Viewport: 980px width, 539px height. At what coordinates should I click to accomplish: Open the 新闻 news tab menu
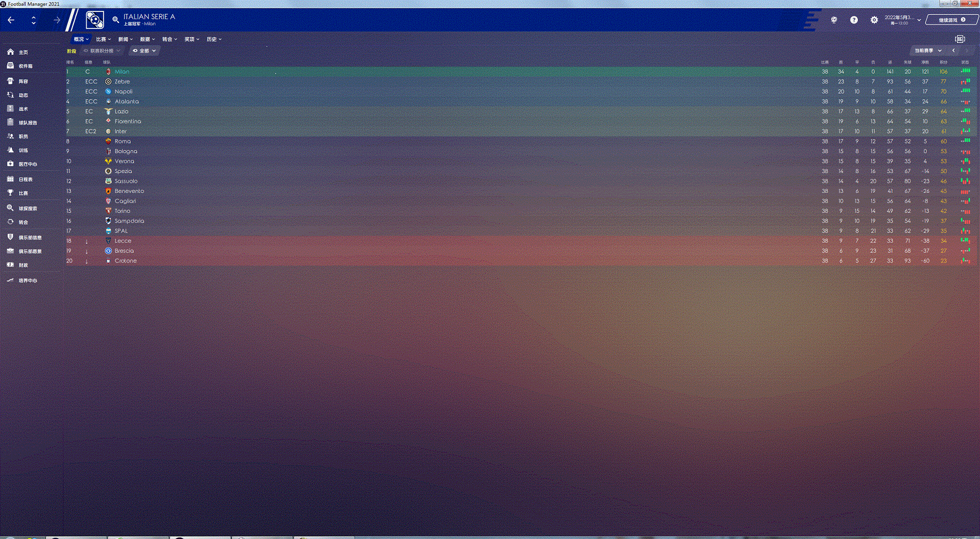pos(125,39)
